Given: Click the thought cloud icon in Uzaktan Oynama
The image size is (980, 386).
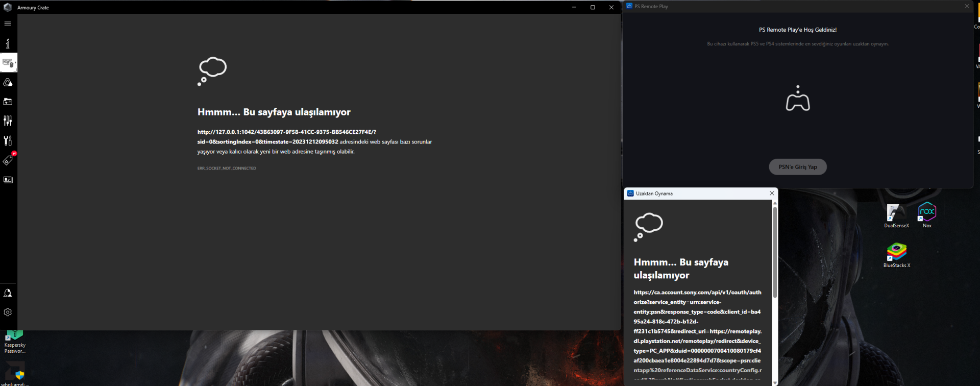Looking at the screenshot, I should pyautogui.click(x=648, y=227).
